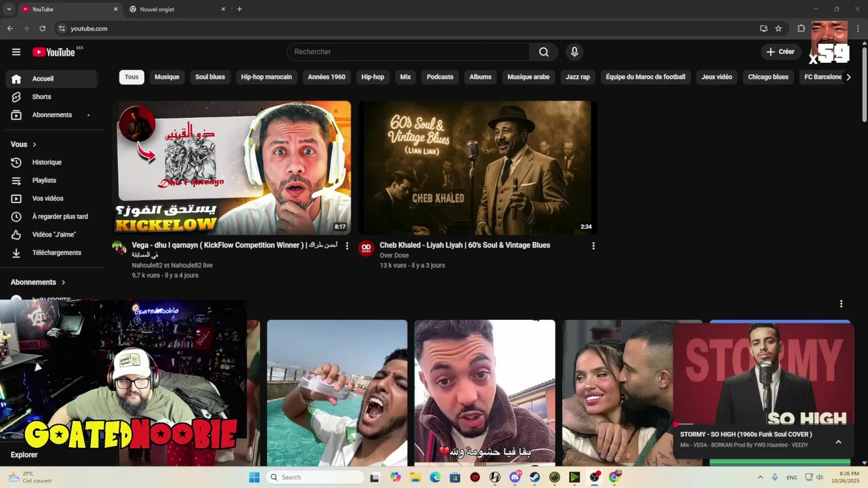This screenshot has height=488, width=868.
Task: Open Historique in the sidebar
Action: click(52, 163)
